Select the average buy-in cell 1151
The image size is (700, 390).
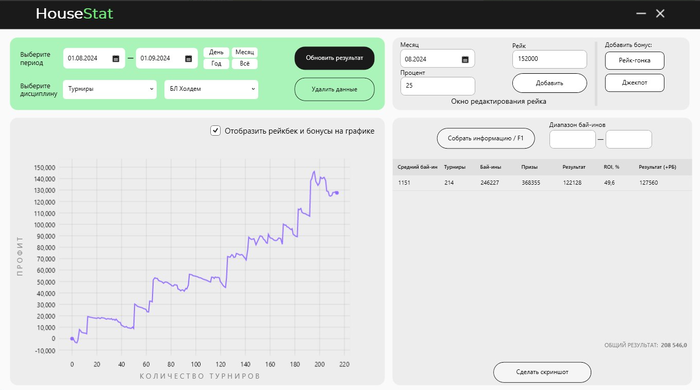pyautogui.click(x=404, y=183)
